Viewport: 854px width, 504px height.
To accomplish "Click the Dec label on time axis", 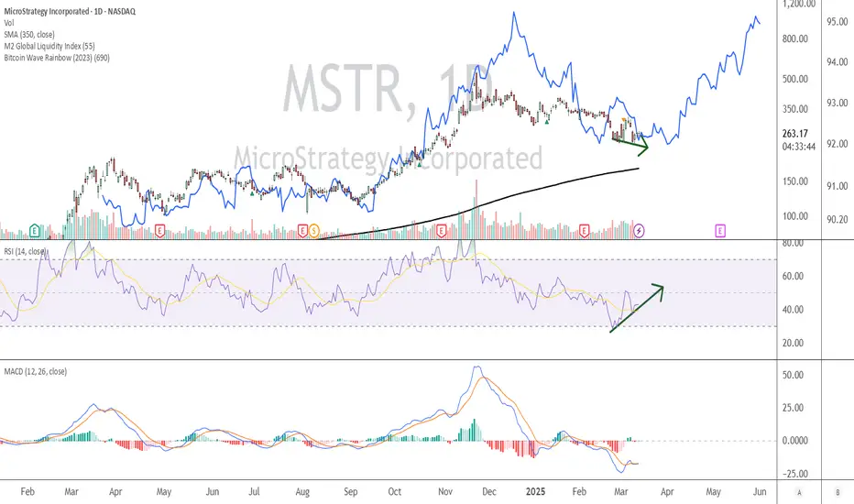I will point(489,491).
